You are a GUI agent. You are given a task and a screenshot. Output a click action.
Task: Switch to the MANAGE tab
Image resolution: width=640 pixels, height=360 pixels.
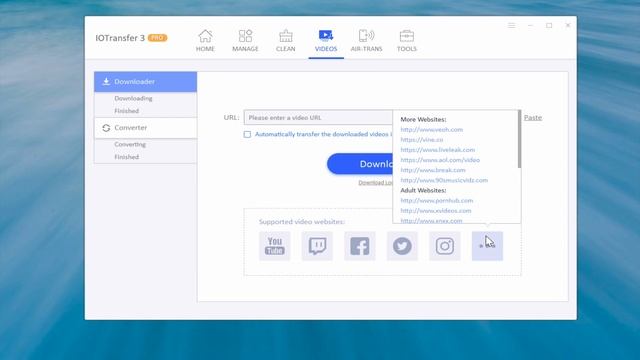coord(245,41)
